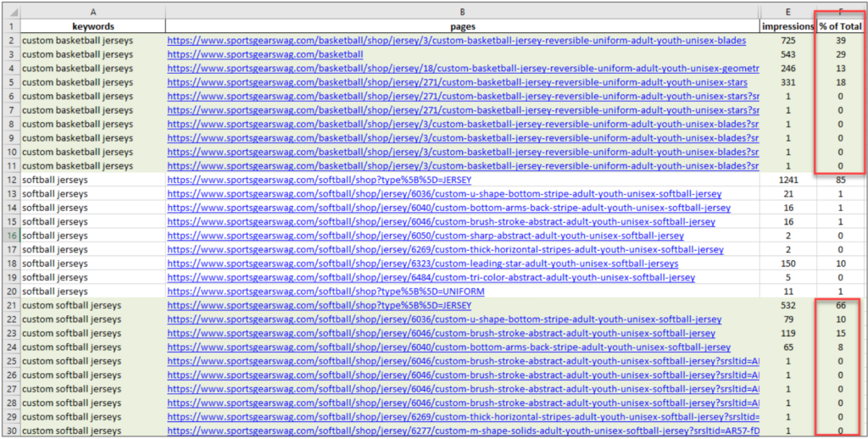
Task: Open the softball JERSEY shop link in row 12
Action: [x=320, y=180]
